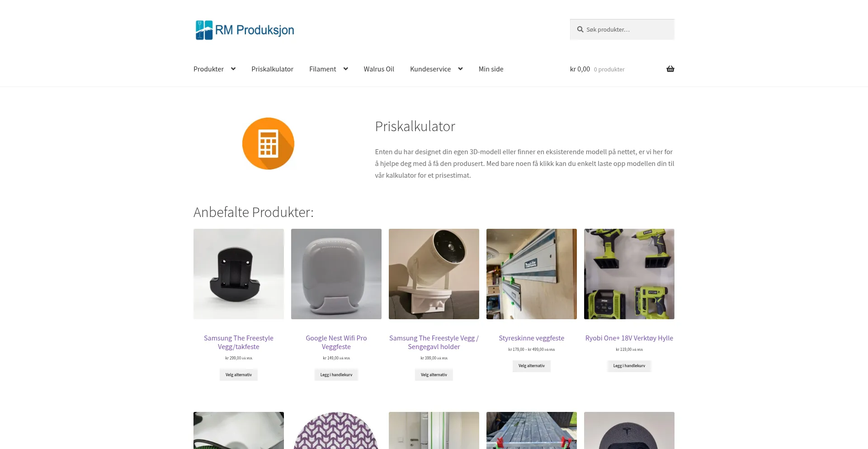Focus the Søk produkter search field
The width and height of the screenshot is (868, 449).
point(622,29)
